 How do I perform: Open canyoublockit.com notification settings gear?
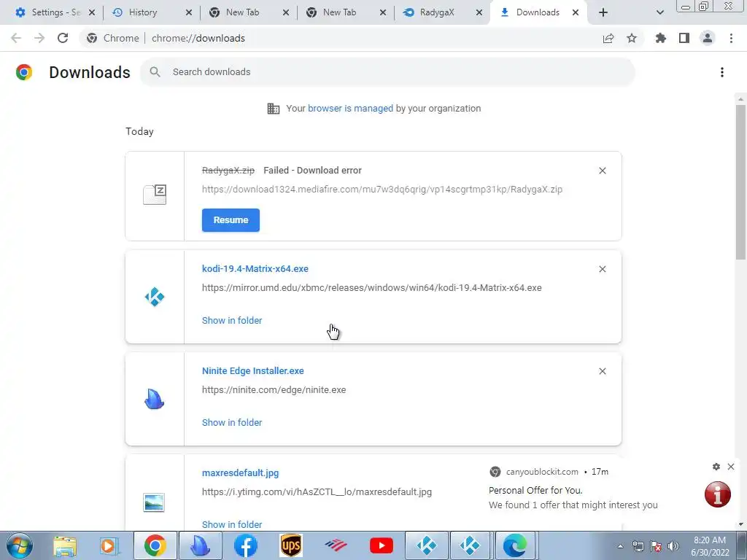pyautogui.click(x=716, y=467)
